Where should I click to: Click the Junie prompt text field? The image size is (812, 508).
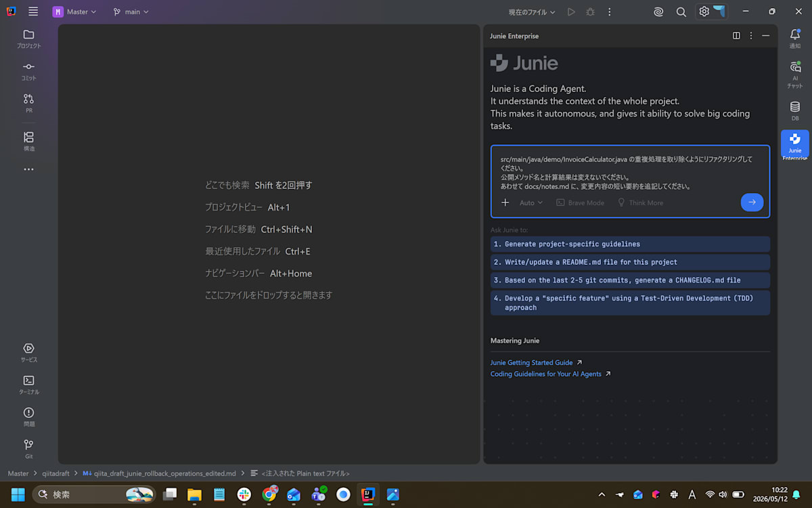pos(630,172)
